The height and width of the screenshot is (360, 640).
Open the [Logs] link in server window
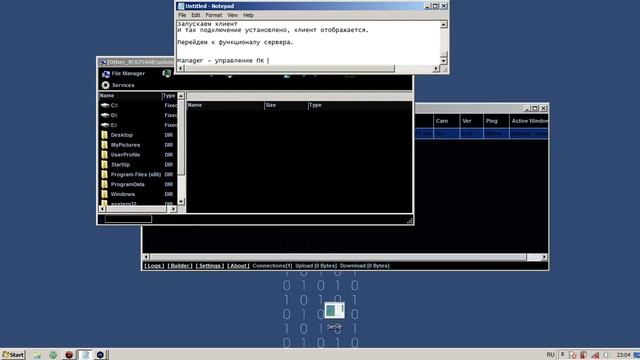pos(154,266)
